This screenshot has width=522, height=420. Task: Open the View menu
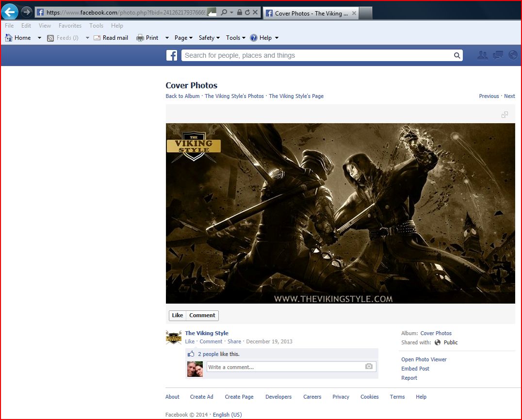point(45,26)
